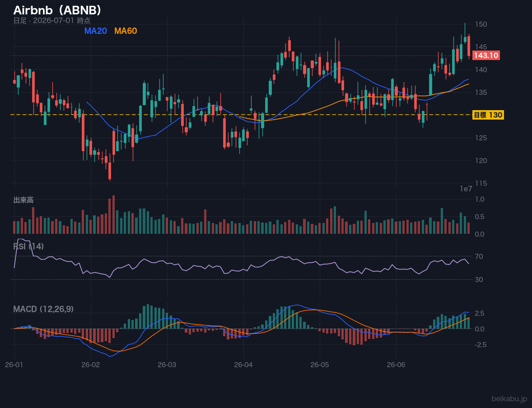This screenshot has height=408, width=532.
Task: Click the RSI (14) panel label
Action: (x=28, y=246)
